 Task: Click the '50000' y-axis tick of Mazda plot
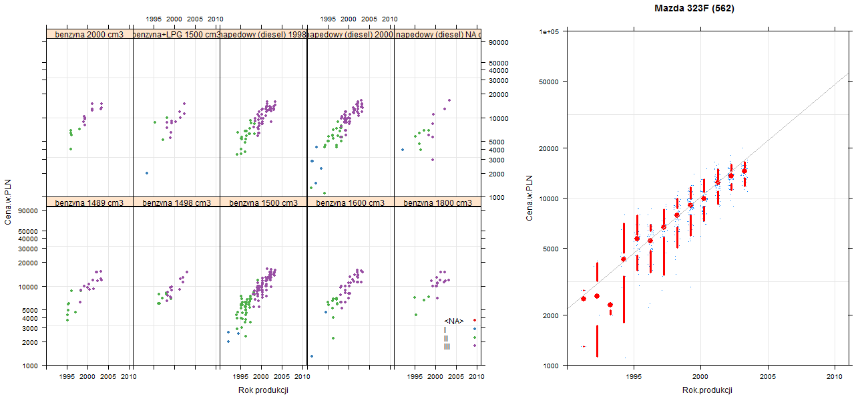point(550,82)
